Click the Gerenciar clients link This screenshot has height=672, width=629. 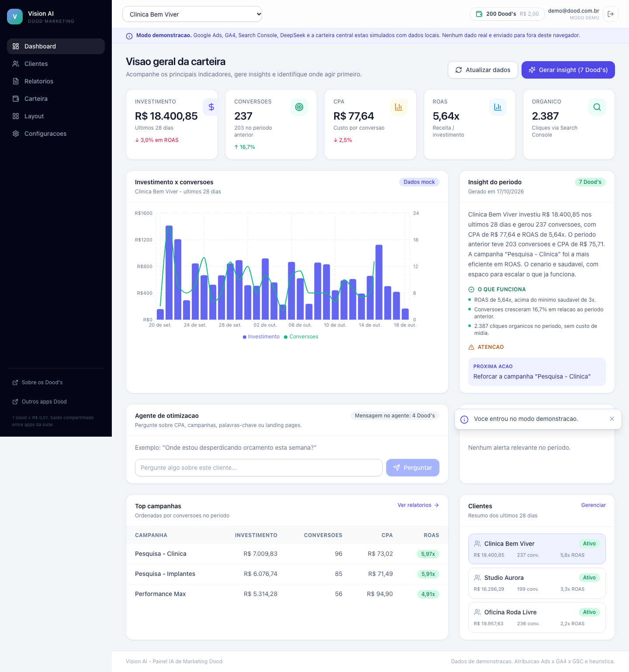(593, 505)
